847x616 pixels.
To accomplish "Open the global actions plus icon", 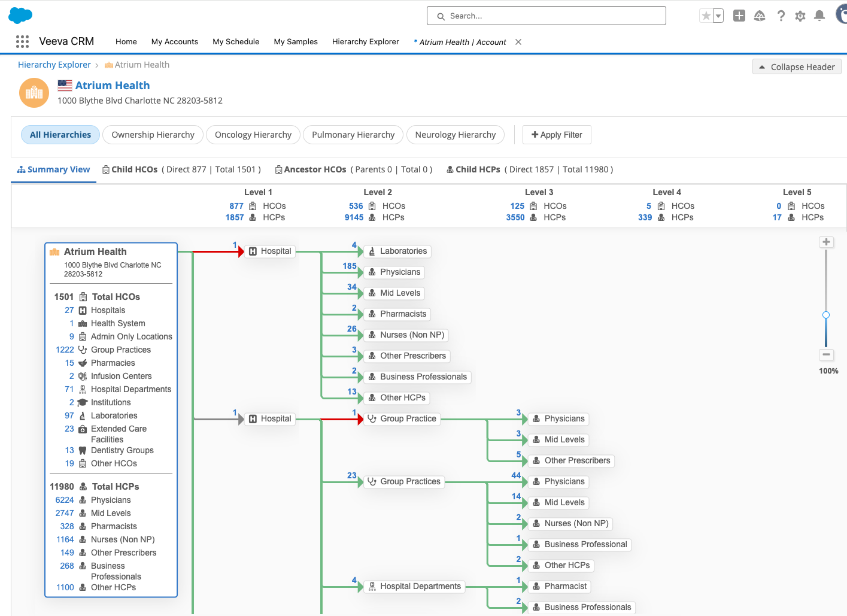I will [739, 16].
